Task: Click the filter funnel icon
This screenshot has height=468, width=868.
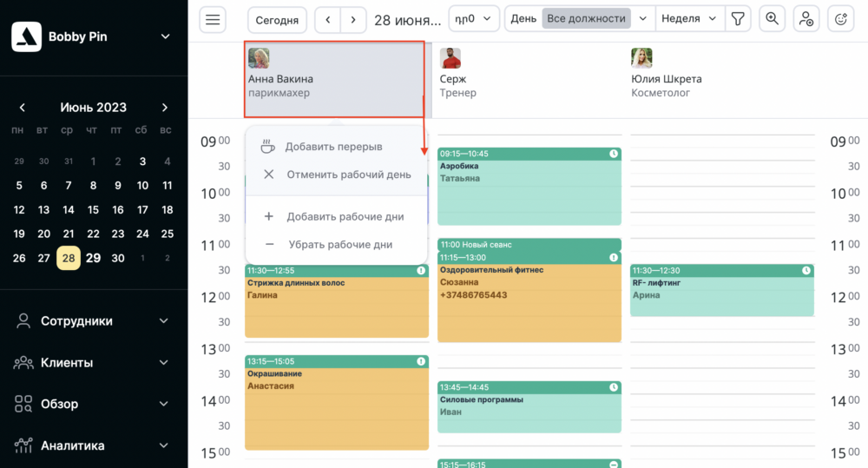Action: click(738, 19)
